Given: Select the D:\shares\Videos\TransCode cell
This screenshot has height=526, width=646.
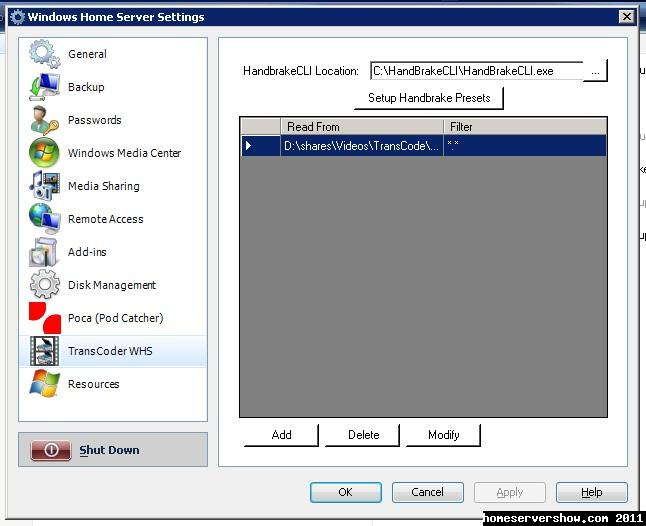Looking at the screenshot, I should tap(362, 145).
